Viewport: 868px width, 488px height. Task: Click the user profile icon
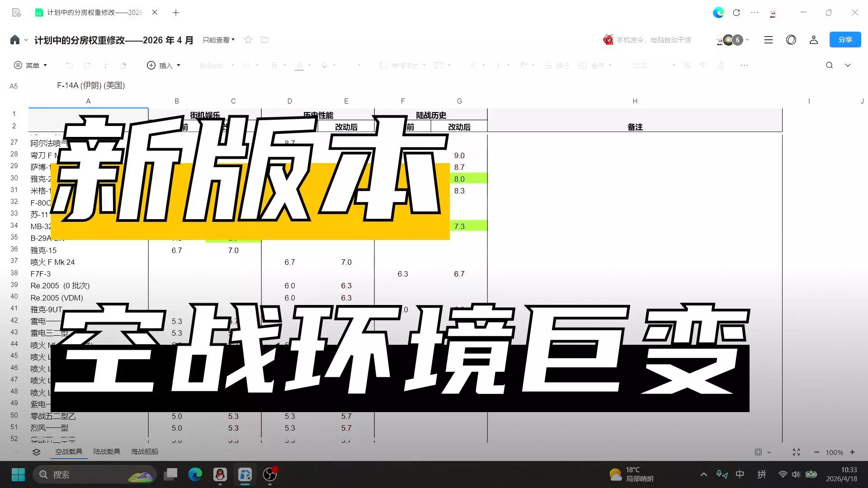click(x=813, y=40)
